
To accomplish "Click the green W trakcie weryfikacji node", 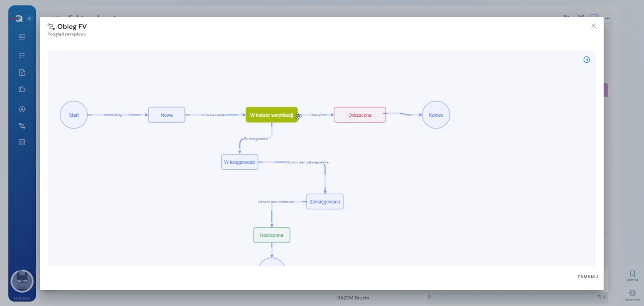I will coord(271,115).
